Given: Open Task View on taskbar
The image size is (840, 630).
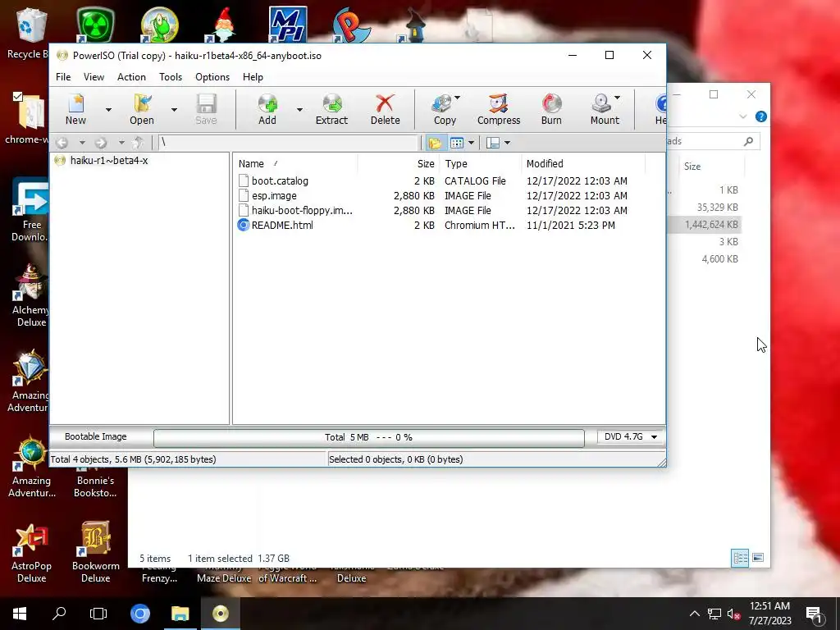Looking at the screenshot, I should [x=98, y=614].
